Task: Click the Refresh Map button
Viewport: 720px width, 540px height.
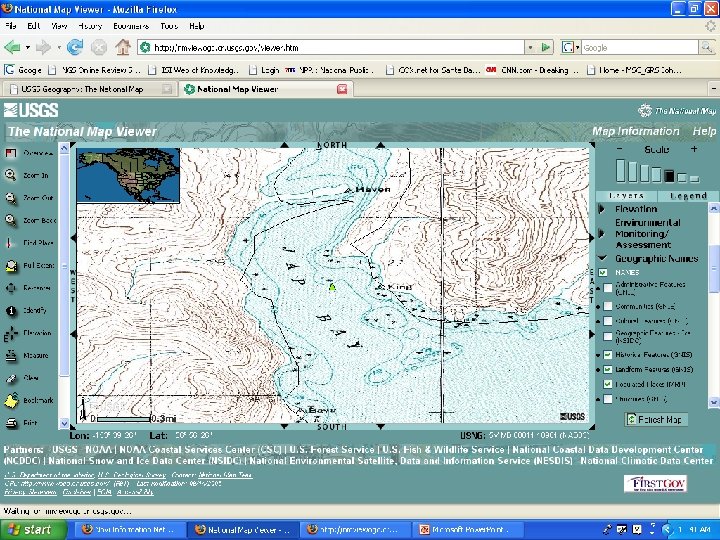Action: (x=656, y=419)
